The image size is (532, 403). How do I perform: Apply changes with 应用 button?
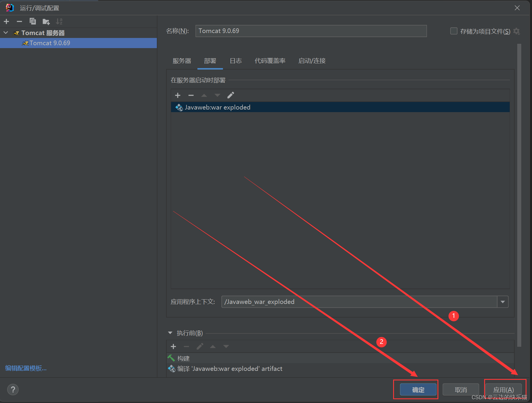tap(504, 390)
